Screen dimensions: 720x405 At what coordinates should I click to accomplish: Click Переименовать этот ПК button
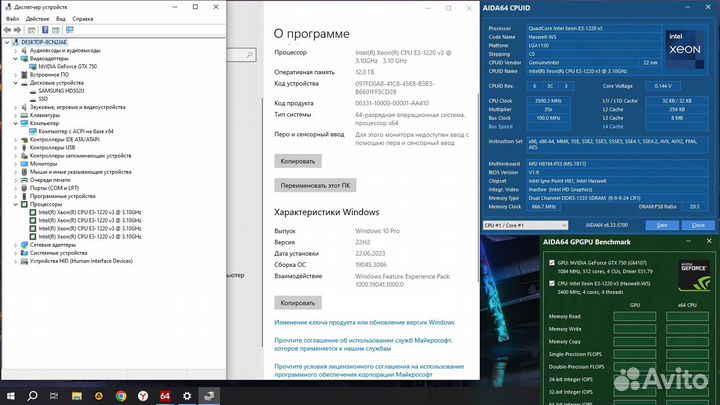pyautogui.click(x=315, y=186)
